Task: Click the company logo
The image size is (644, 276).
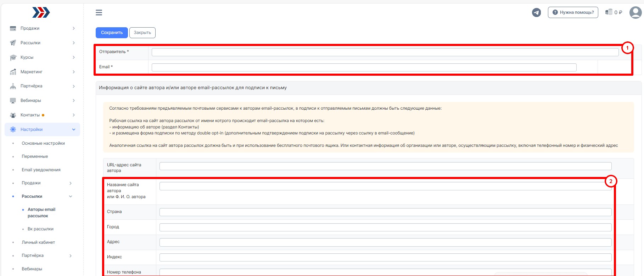Action: [41, 13]
